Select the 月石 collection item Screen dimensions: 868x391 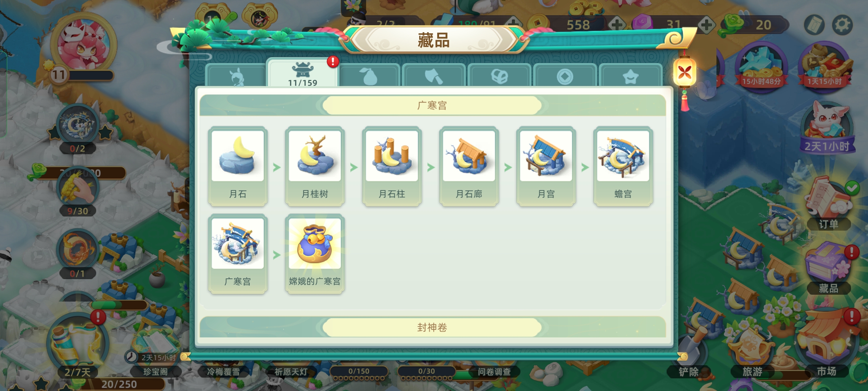tap(238, 166)
